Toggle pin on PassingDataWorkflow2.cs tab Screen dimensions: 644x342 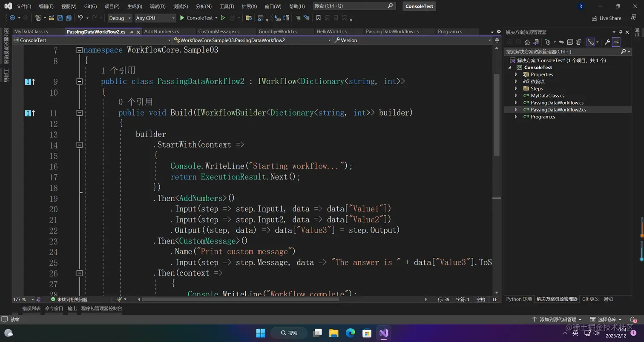[131, 32]
